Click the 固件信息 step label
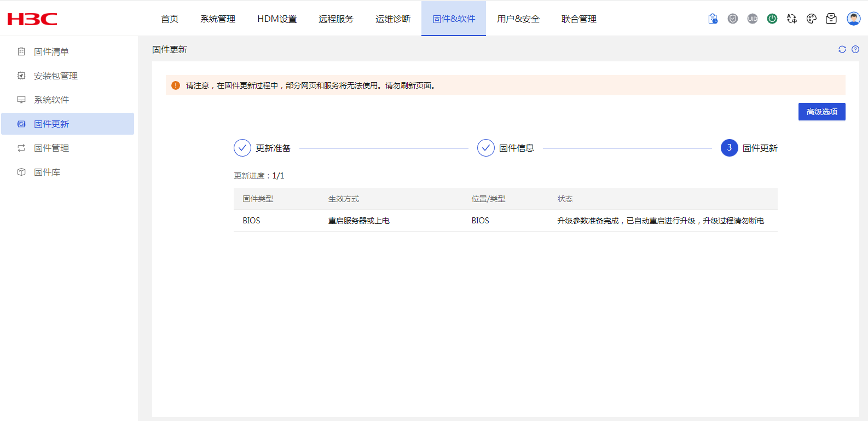The height and width of the screenshot is (421, 868). tap(517, 148)
